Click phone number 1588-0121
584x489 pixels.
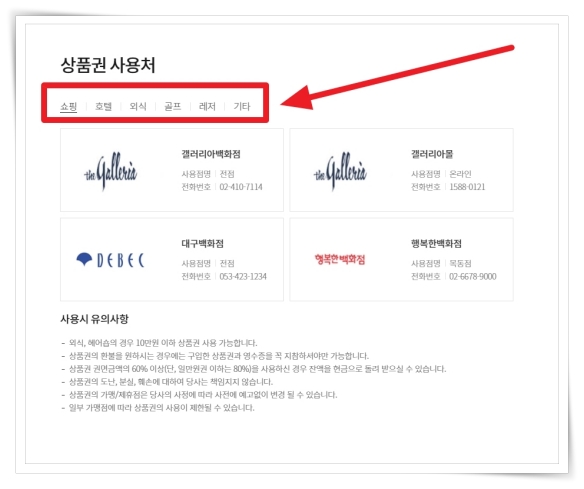467,187
